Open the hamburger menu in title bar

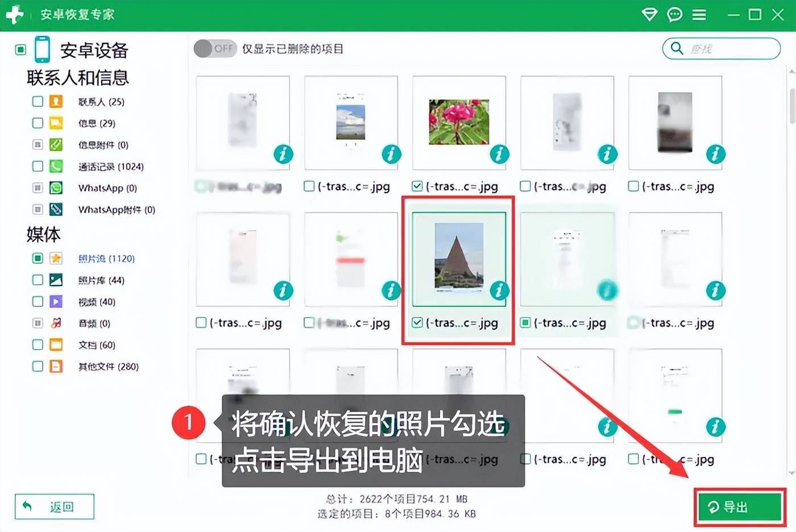click(699, 14)
